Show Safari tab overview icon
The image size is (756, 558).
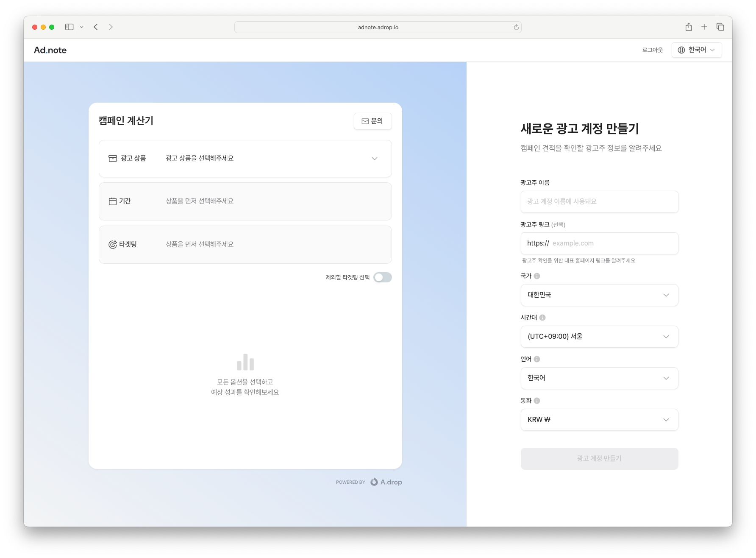[x=720, y=27]
